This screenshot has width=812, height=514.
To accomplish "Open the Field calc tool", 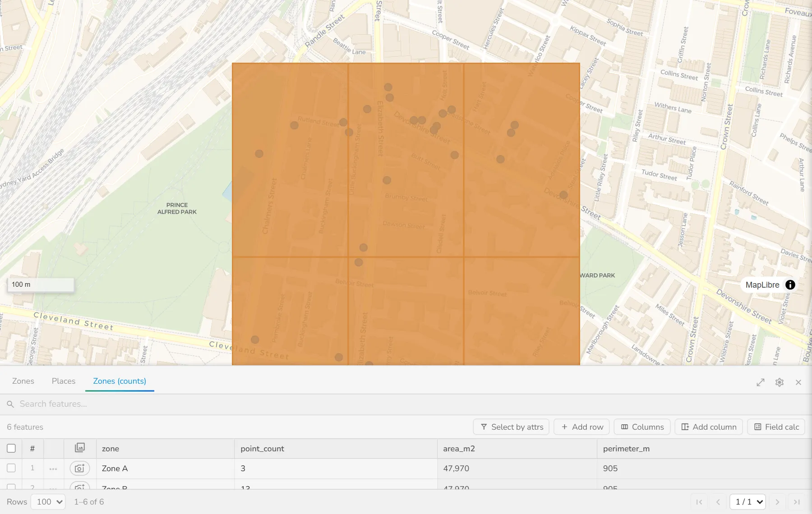I will pyautogui.click(x=776, y=427).
